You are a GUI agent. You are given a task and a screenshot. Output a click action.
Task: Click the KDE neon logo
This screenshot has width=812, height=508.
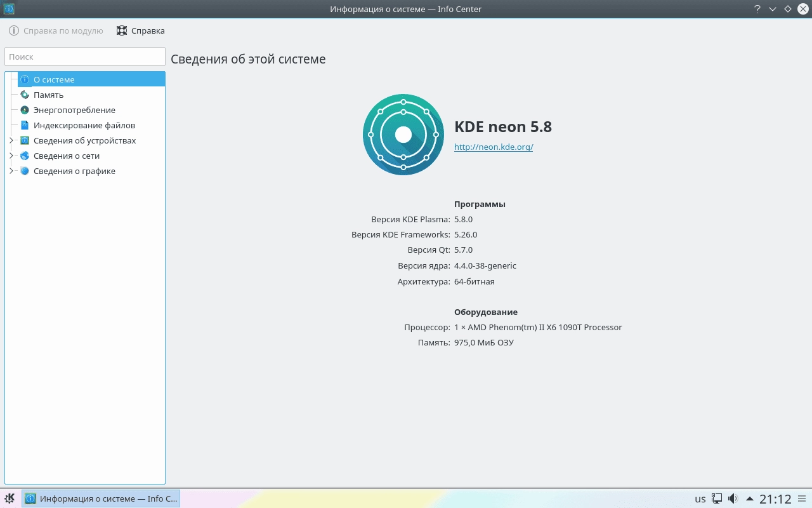pyautogui.click(x=403, y=135)
